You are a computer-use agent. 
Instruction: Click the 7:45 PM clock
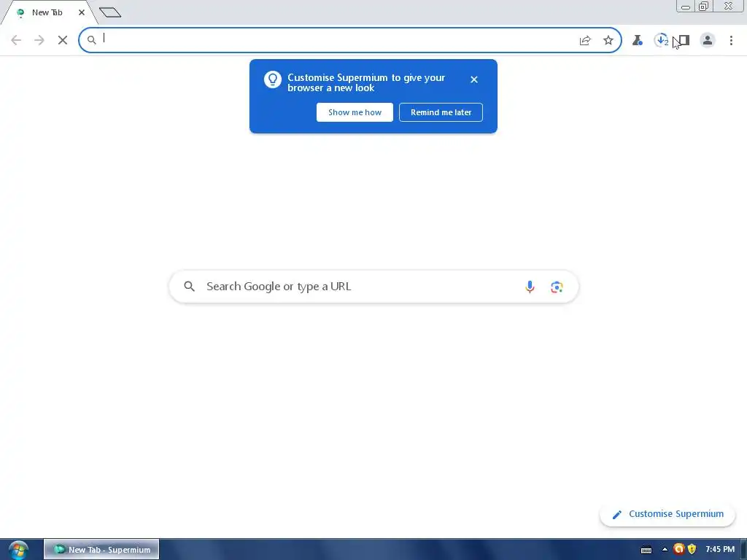[x=720, y=550]
